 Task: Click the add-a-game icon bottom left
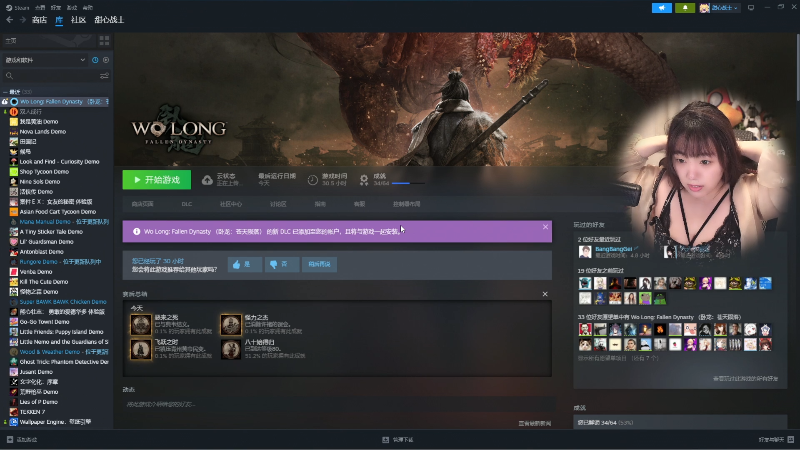point(10,439)
